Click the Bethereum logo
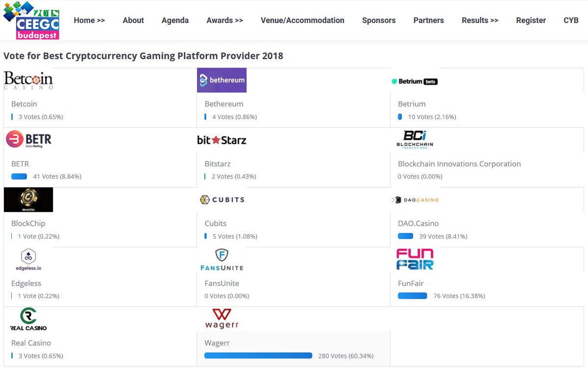This screenshot has height=372, width=588. coord(221,80)
